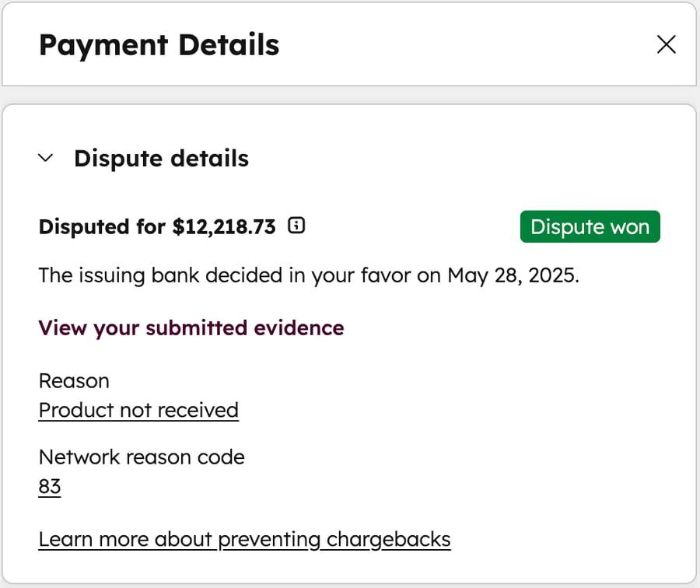The height and width of the screenshot is (588, 700).
Task: Open network reason code 83
Action: coord(50,486)
